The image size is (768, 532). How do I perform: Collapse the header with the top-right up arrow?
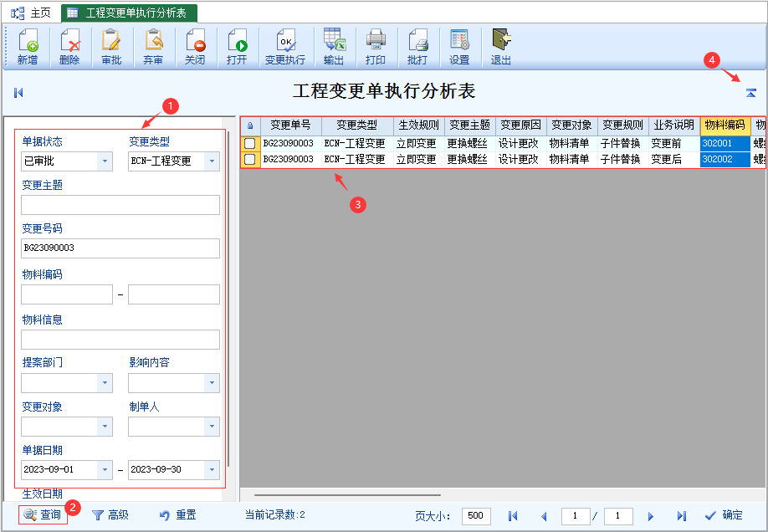(751, 93)
